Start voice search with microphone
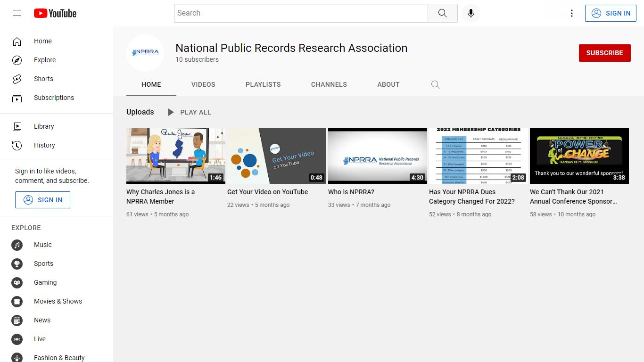 click(471, 13)
